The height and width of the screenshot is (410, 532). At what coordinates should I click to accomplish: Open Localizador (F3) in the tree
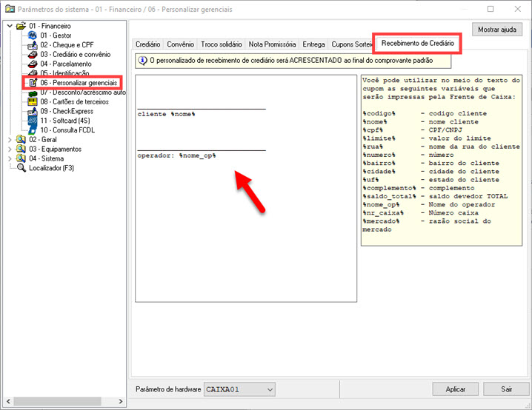pyautogui.click(x=51, y=168)
